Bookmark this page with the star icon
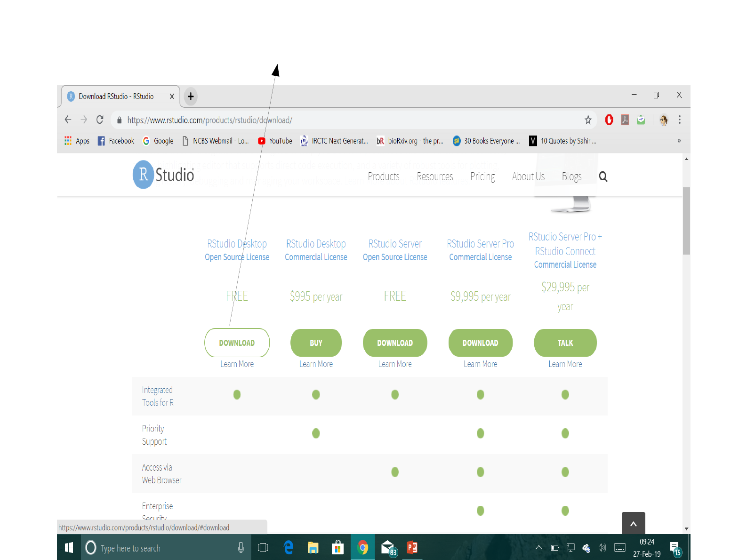 [588, 120]
